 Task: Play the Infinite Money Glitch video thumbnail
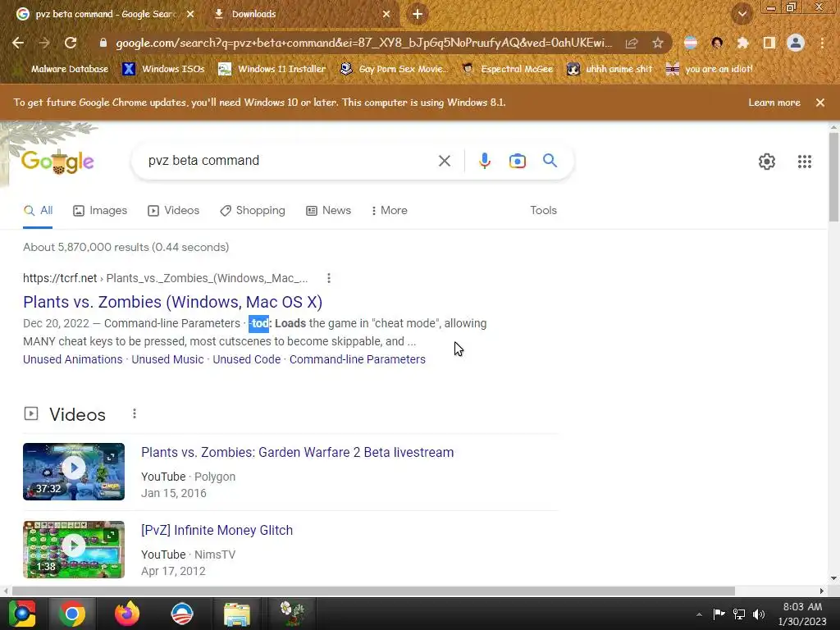(x=74, y=550)
